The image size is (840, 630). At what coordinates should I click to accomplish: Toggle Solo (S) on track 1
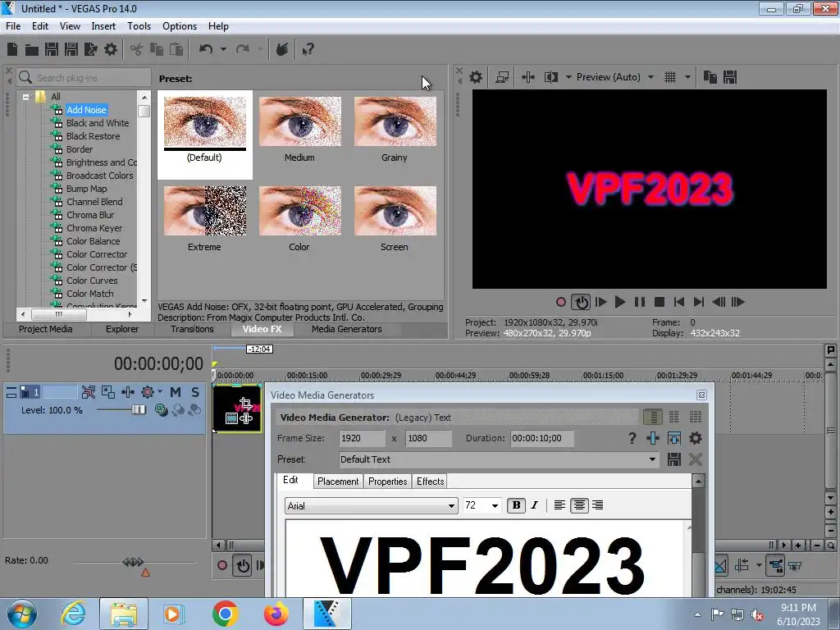click(x=195, y=392)
